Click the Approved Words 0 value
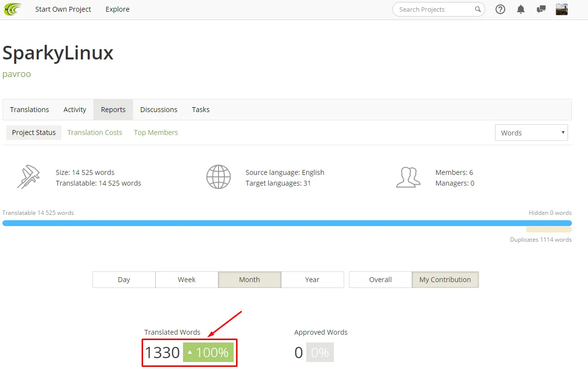The height and width of the screenshot is (381, 588). click(x=299, y=352)
